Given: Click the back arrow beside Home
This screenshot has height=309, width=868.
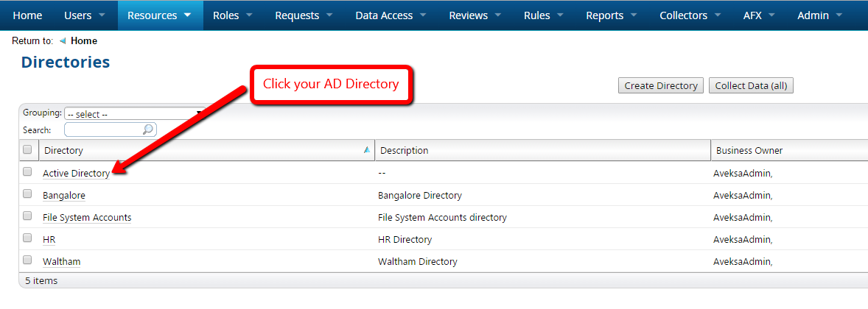Looking at the screenshot, I should pos(63,41).
